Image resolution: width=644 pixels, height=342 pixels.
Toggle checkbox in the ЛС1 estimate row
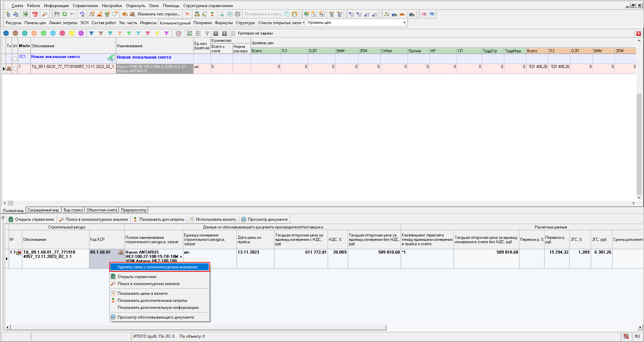point(15,59)
